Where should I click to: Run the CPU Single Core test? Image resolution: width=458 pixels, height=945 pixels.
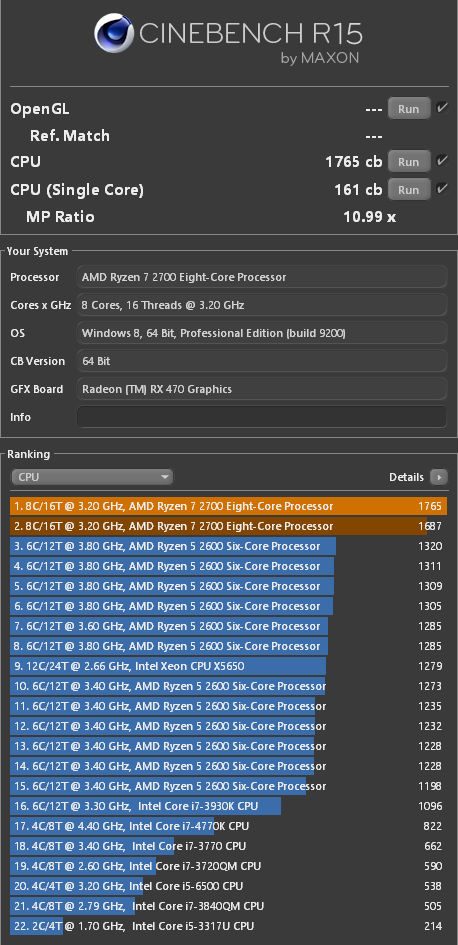(409, 189)
